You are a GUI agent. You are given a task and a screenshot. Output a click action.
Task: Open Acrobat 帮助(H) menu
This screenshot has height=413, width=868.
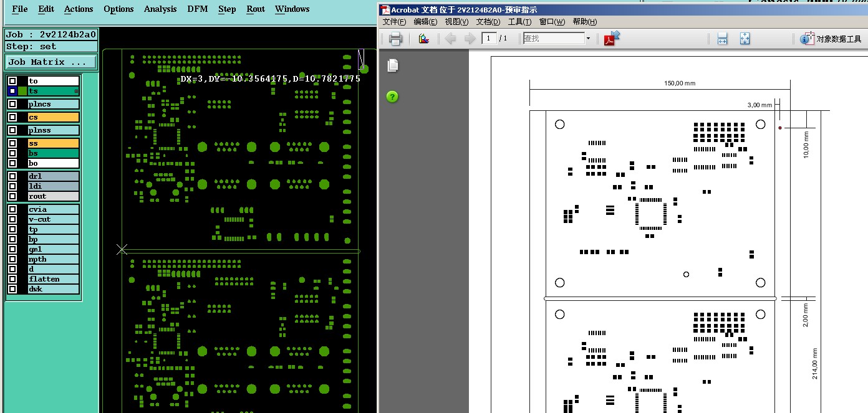click(x=584, y=22)
